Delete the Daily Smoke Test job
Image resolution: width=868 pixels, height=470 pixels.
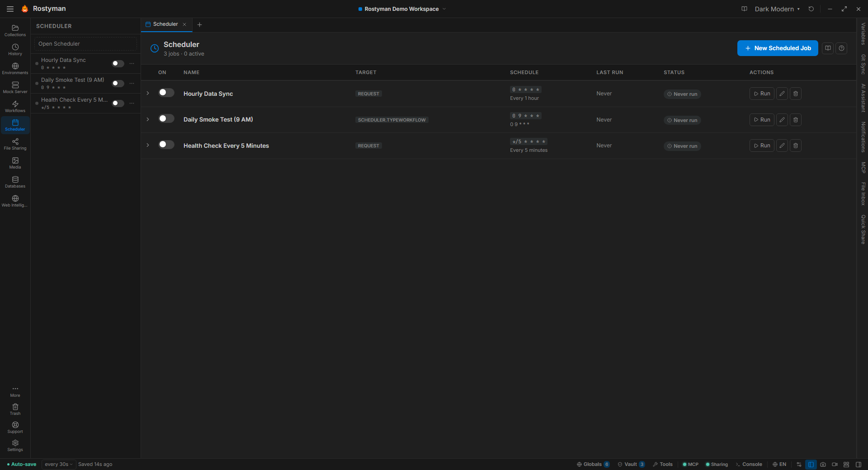click(x=796, y=120)
